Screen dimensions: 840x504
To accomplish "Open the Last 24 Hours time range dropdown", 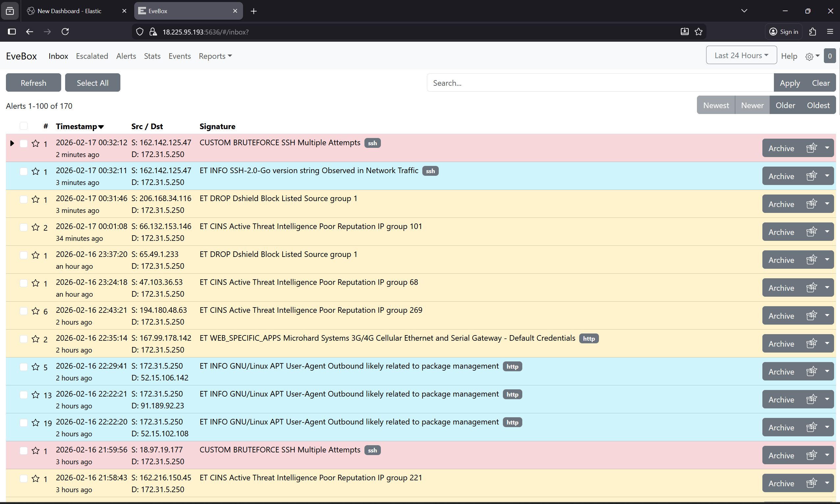I will 741,55.
